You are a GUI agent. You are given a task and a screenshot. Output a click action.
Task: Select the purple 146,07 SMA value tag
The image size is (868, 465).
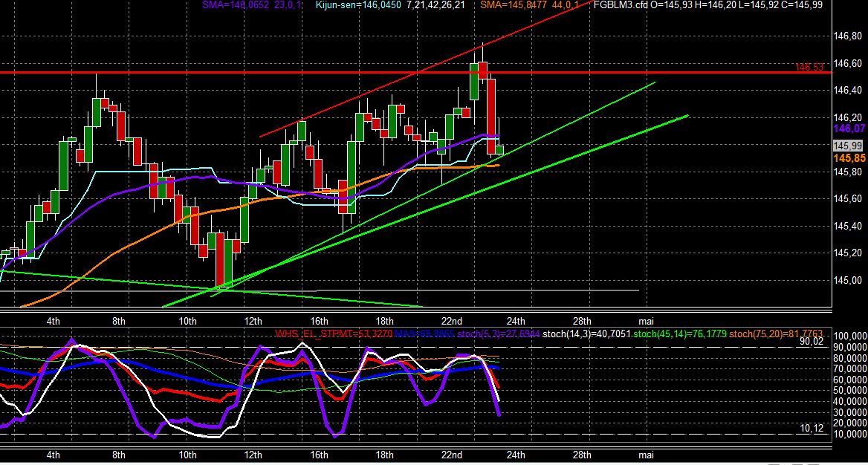(x=849, y=129)
